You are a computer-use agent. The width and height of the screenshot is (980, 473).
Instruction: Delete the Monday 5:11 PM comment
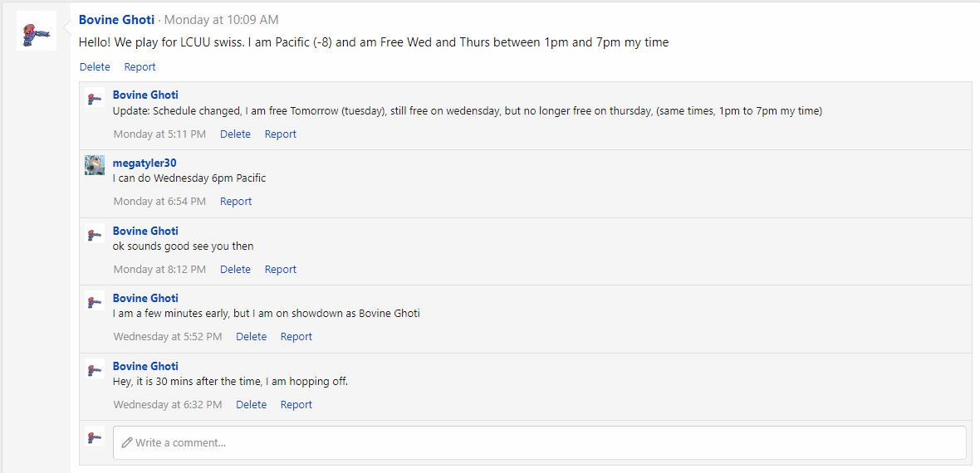click(x=235, y=134)
